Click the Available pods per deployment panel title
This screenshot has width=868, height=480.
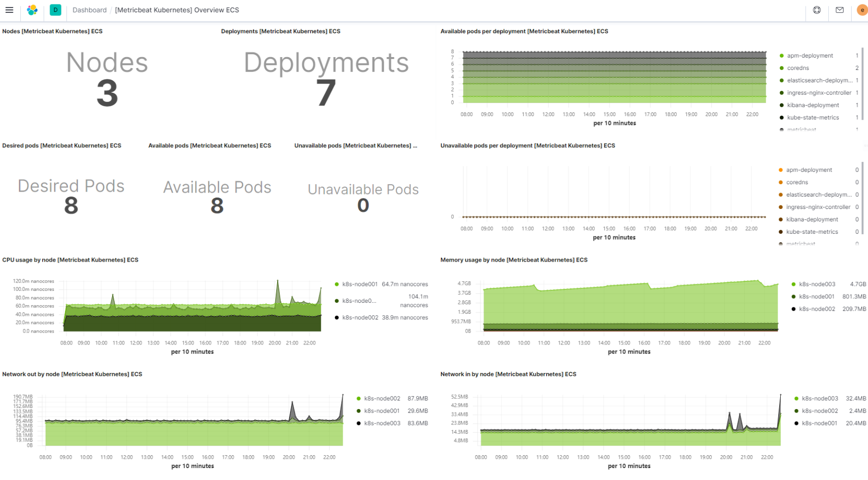coord(524,31)
